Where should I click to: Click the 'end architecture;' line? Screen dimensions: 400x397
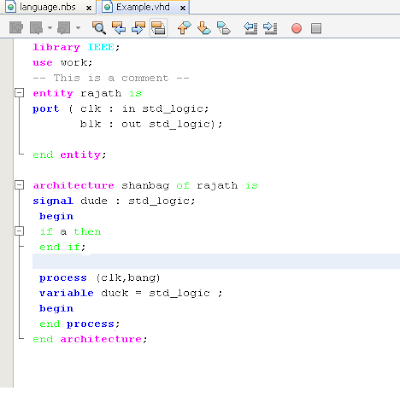(x=90, y=339)
